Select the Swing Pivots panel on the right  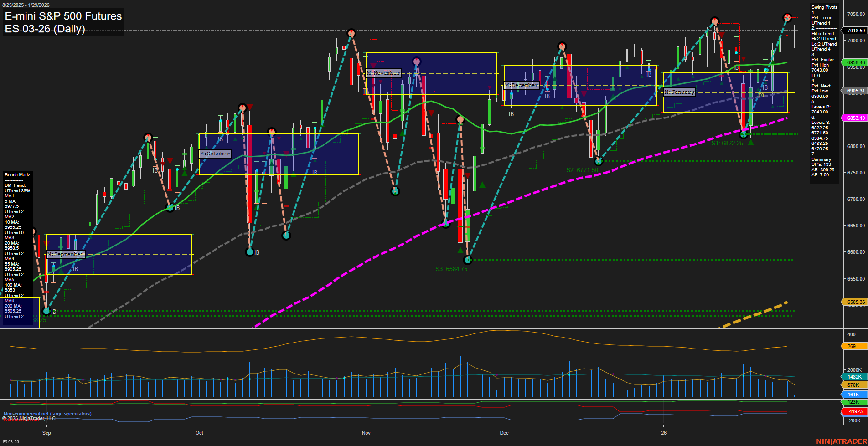(x=824, y=91)
